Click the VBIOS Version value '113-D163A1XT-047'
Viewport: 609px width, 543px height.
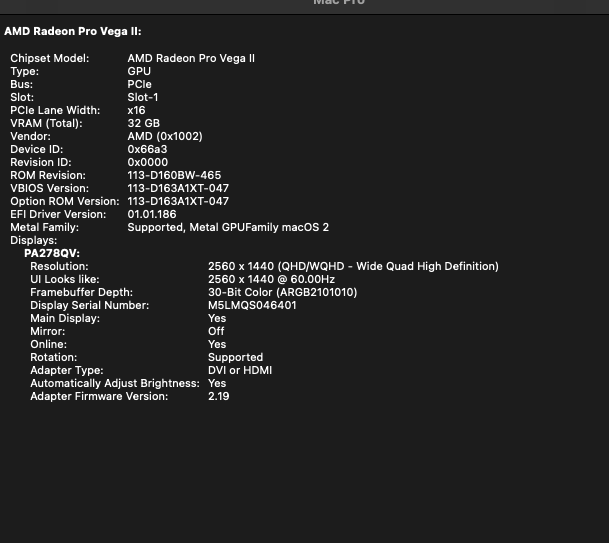tap(178, 188)
